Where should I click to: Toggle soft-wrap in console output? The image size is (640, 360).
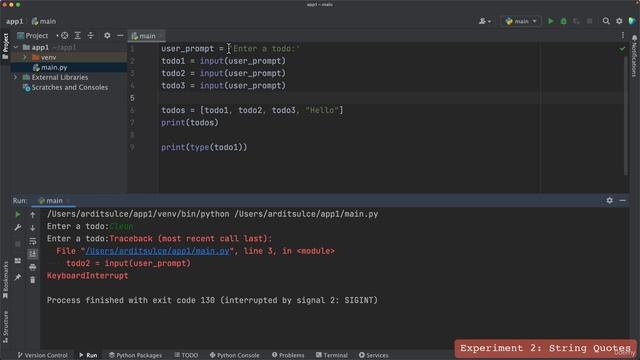click(x=33, y=241)
